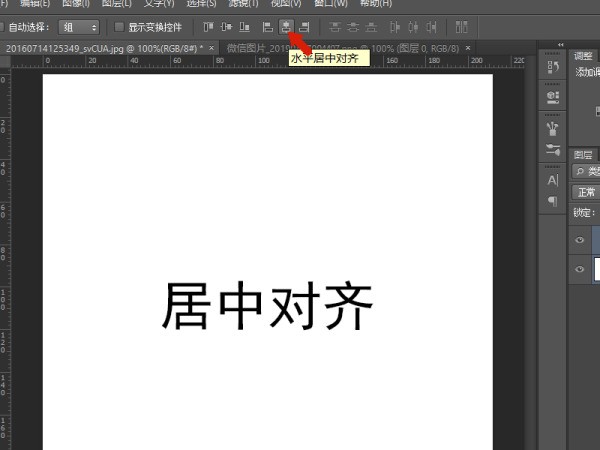Open the 组 auto-select dropdown
The image size is (600, 450).
pyautogui.click(x=79, y=27)
